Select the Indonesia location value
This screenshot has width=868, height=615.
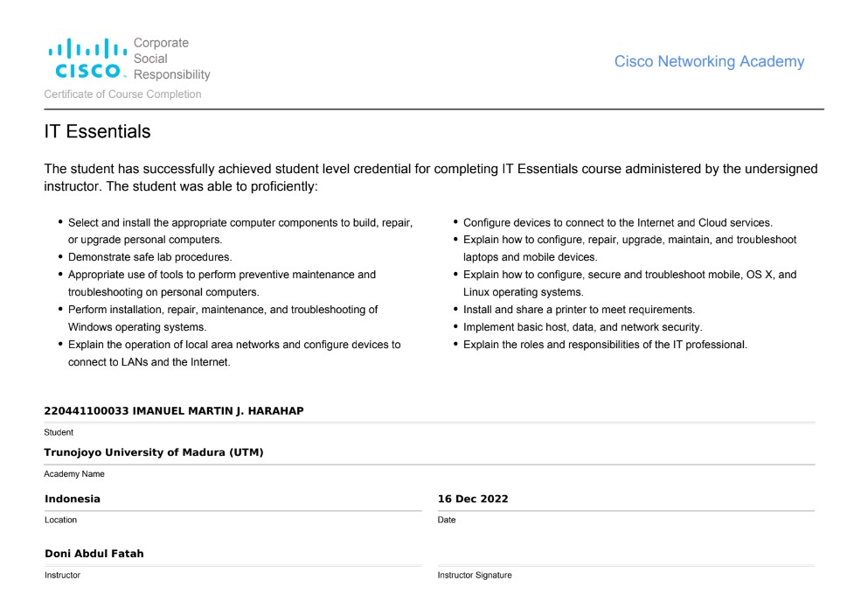[x=73, y=499]
